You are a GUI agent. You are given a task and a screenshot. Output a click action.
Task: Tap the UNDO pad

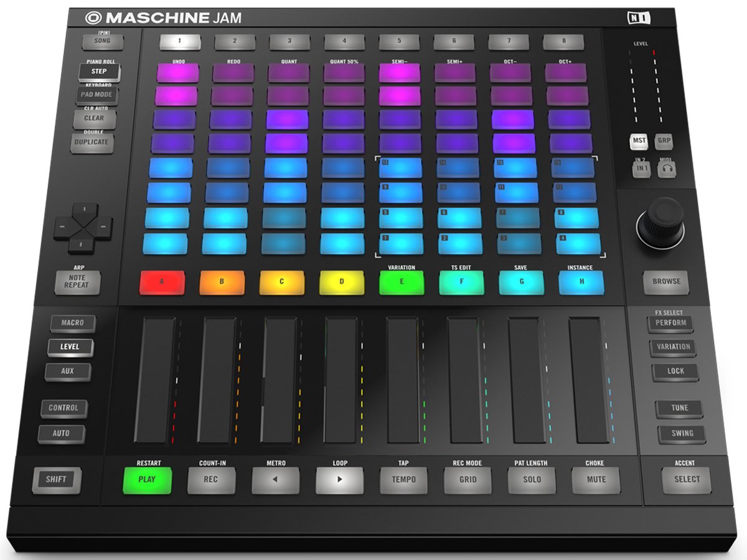(x=178, y=73)
